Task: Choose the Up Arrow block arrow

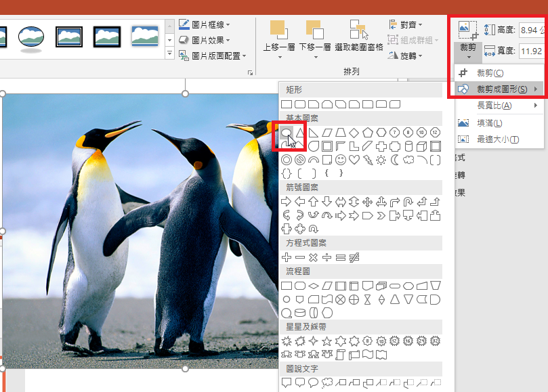Action: [314, 202]
